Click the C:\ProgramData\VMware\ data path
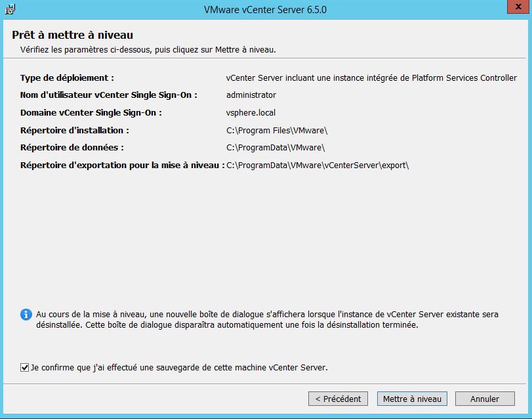Screen dimensions: 532x419 coord(276,148)
